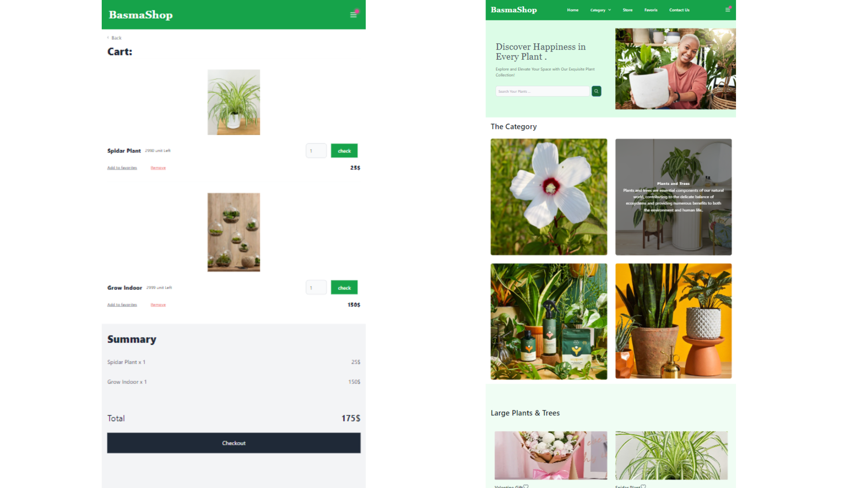Click the Remove link for Grow Indoor
The width and height of the screenshot is (868, 488).
point(158,305)
